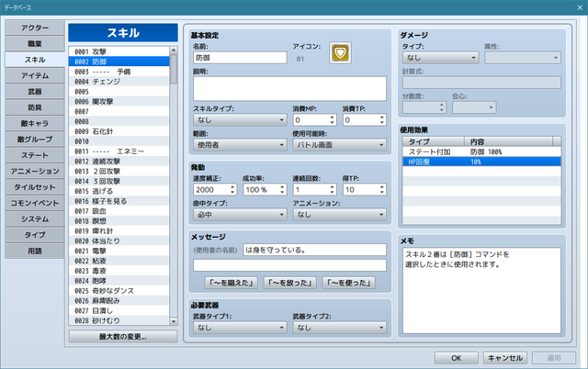Click the first message line field
This screenshot has height=369, width=588.
pyautogui.click(x=314, y=250)
